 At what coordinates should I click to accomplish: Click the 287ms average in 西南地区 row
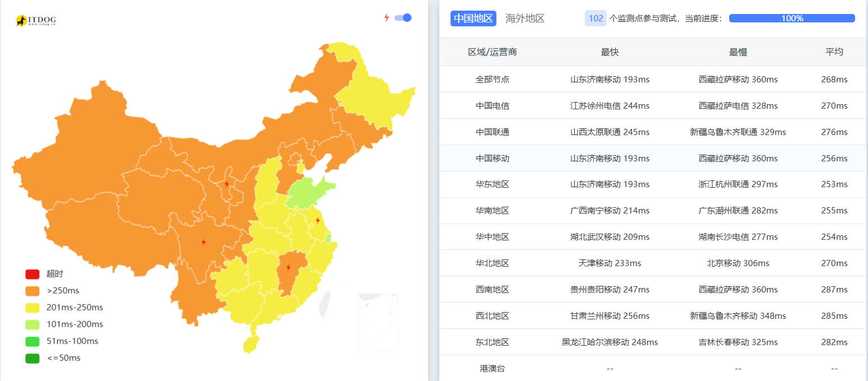click(834, 290)
